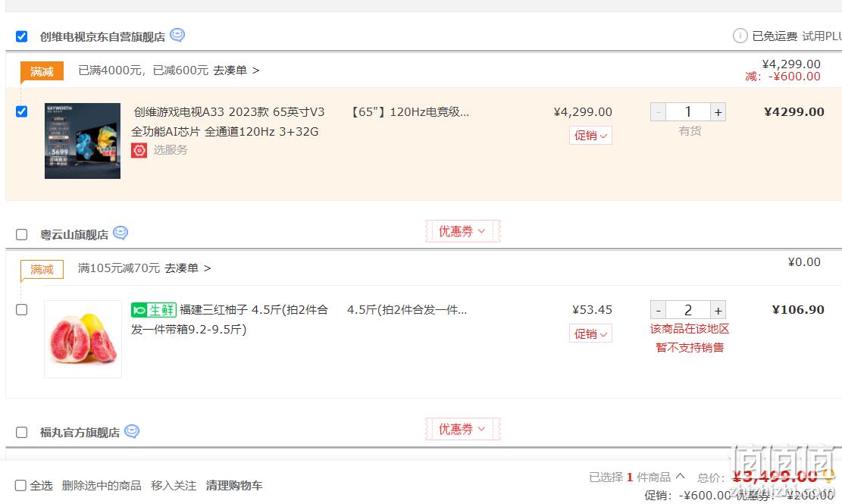Open 优惠券 dropdown for 粤云山旗舰店
This screenshot has height=504, width=842.
[462, 231]
